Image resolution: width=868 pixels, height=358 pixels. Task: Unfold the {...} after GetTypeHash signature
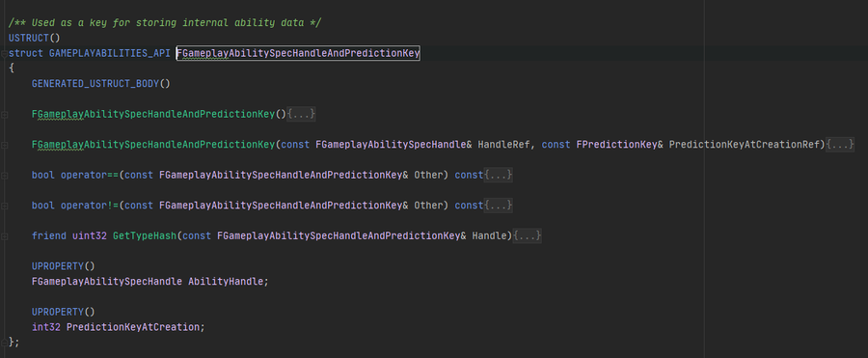coord(527,236)
